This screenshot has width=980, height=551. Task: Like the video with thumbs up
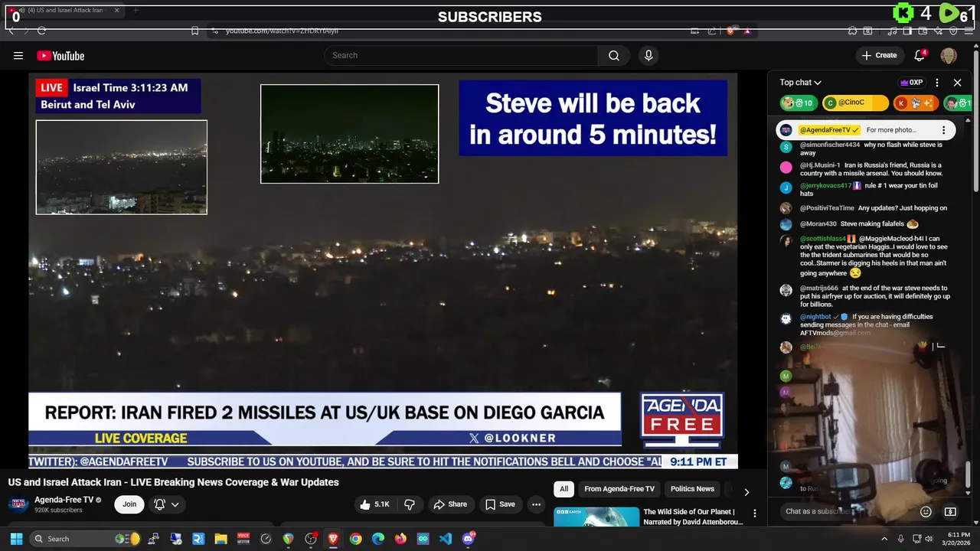click(x=374, y=504)
